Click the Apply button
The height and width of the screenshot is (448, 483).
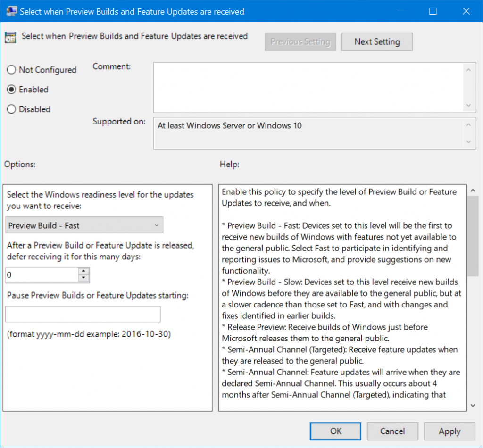click(449, 431)
